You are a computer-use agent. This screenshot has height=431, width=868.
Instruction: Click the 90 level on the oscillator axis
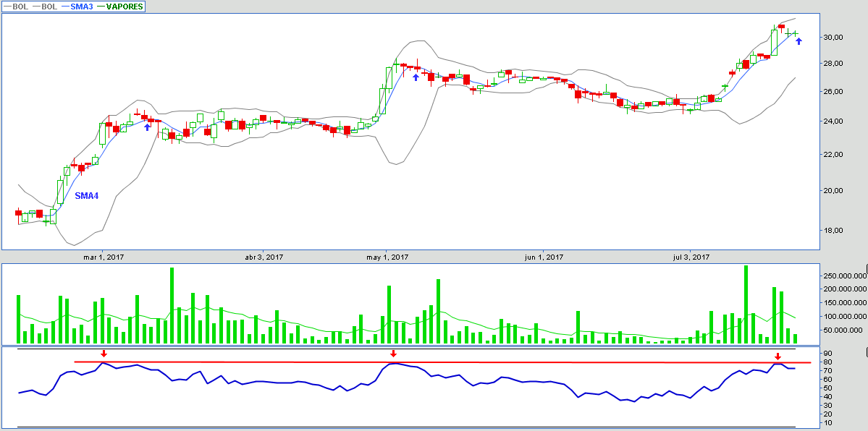tap(829, 353)
